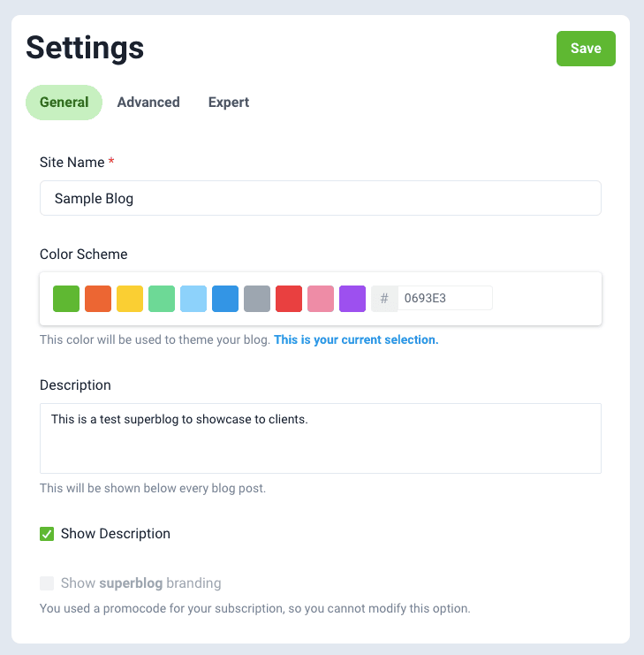Pick the yellow color swatch
644x655 pixels.
tap(130, 299)
